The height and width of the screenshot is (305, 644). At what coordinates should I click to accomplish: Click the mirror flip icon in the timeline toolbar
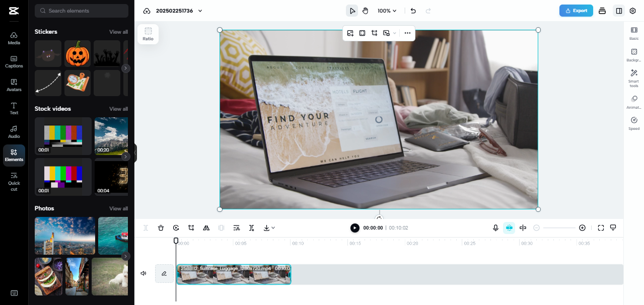(x=206, y=228)
